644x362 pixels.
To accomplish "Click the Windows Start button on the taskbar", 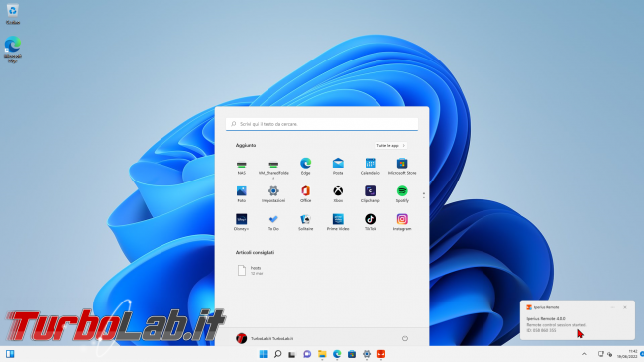I will [x=263, y=354].
